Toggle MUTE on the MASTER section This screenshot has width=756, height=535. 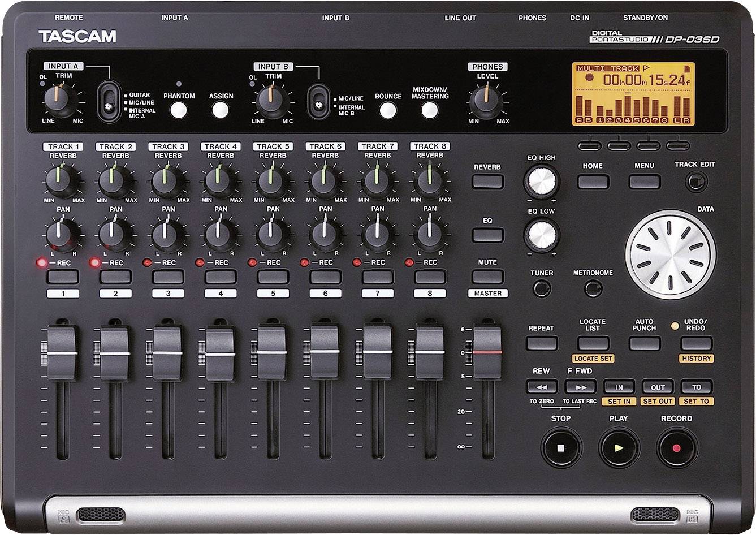(x=489, y=277)
